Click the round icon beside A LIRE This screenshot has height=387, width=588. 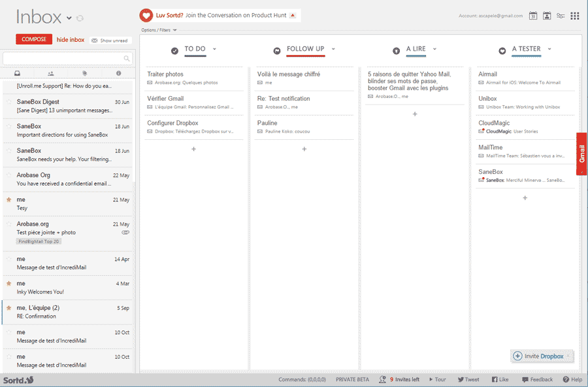tap(396, 51)
